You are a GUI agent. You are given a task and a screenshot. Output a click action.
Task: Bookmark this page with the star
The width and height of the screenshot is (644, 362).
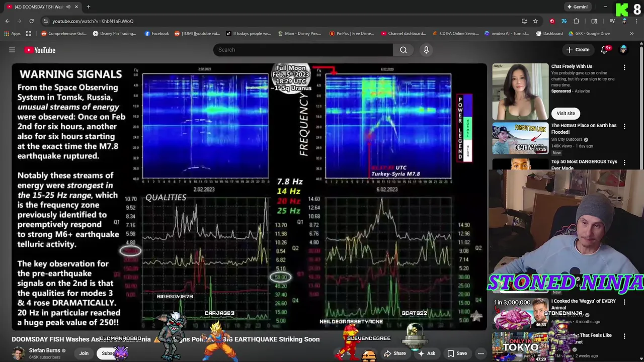tap(535, 21)
